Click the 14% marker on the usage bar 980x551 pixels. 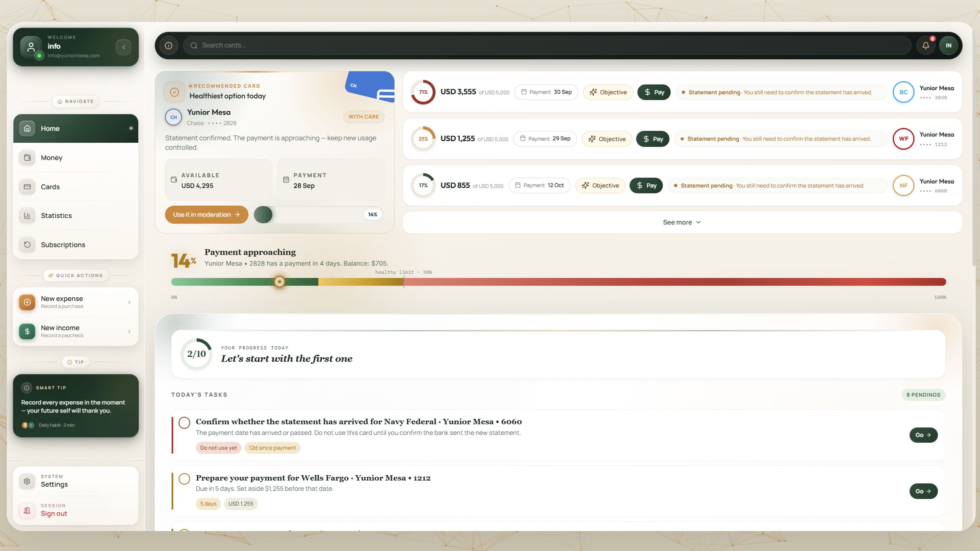(279, 282)
